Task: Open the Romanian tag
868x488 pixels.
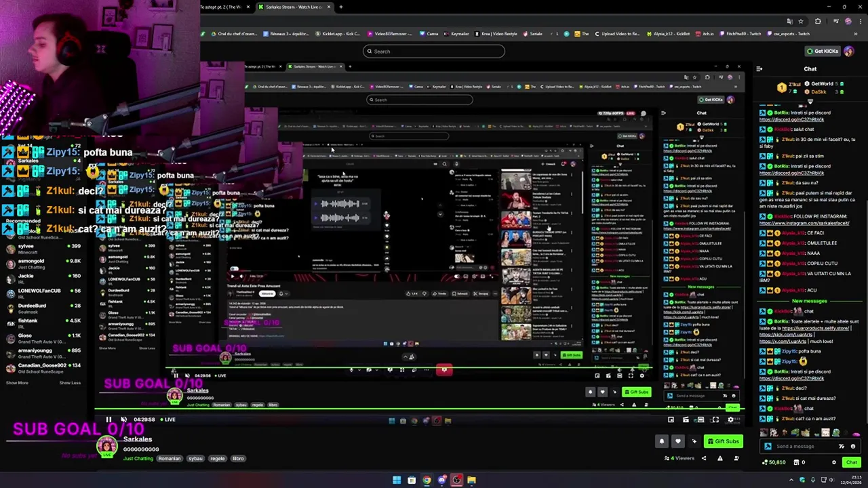Action: click(170, 459)
